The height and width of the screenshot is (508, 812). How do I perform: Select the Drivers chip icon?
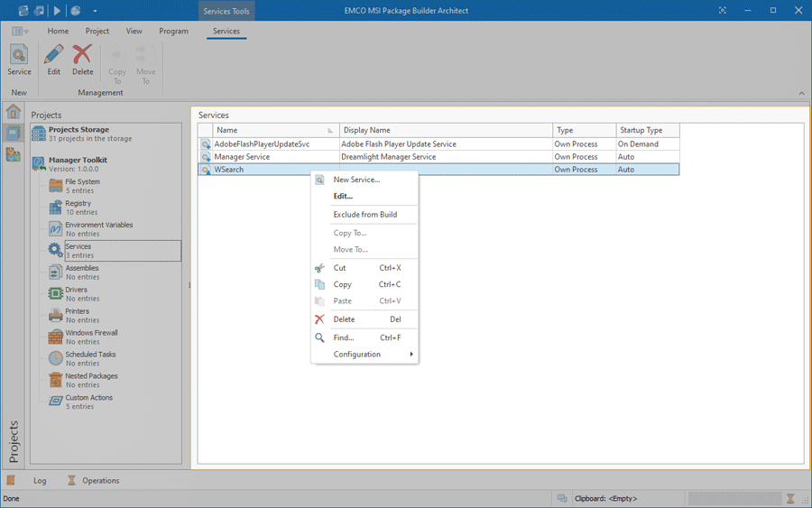[55, 293]
